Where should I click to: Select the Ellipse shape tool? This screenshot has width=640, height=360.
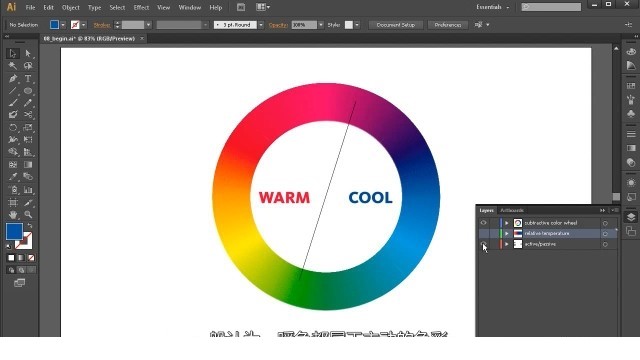pos(28,91)
